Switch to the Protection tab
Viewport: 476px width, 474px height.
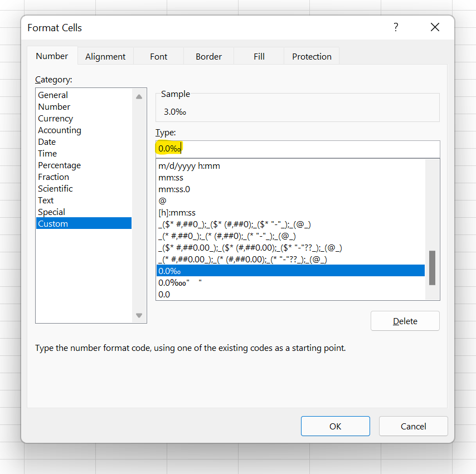pos(311,56)
